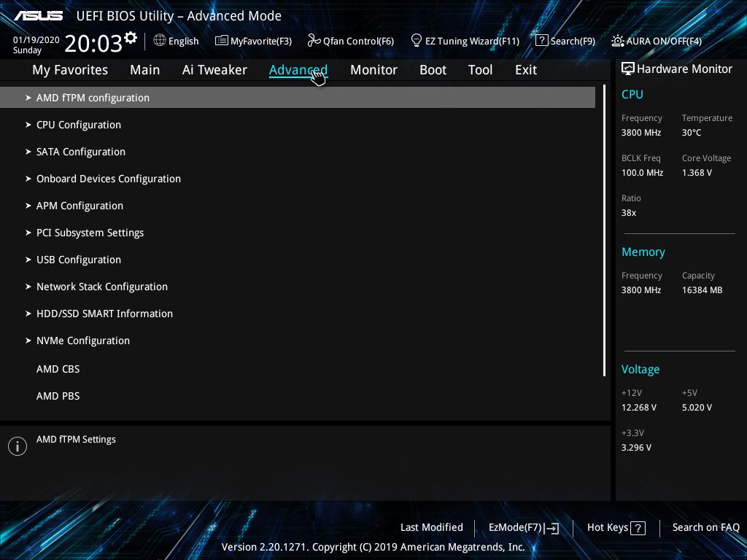Click the '30°C' CPU temperature value

click(x=692, y=133)
